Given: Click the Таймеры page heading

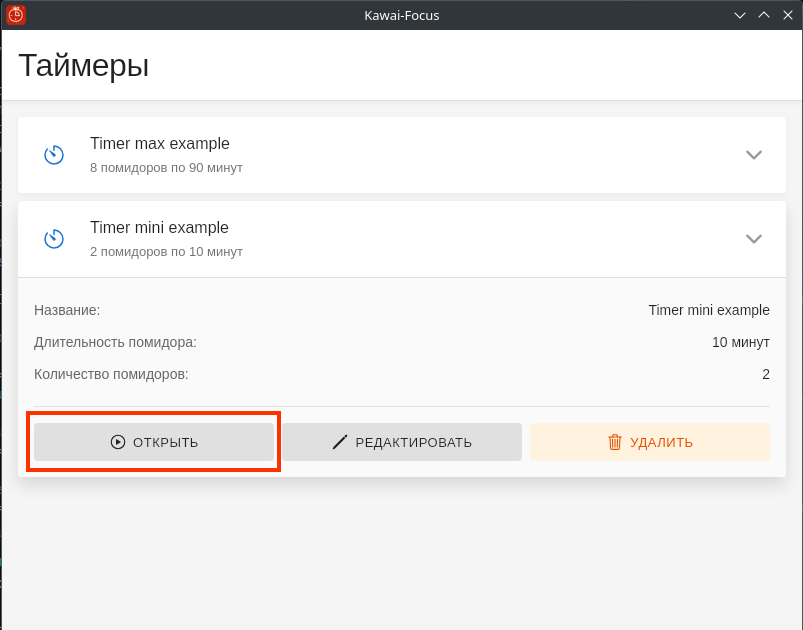Looking at the screenshot, I should (84, 66).
